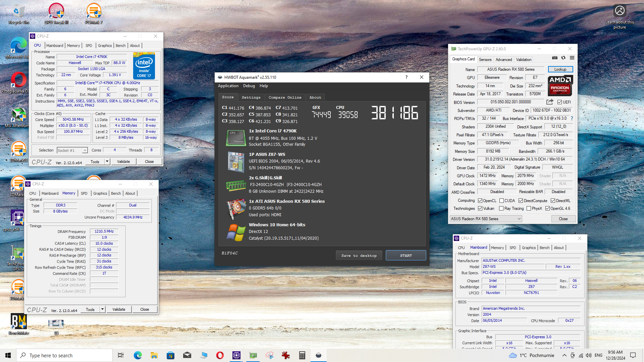The height and width of the screenshot is (362, 644).
Task: Toggle OpenCL checkbox in GPU-Z
Action: (480, 201)
